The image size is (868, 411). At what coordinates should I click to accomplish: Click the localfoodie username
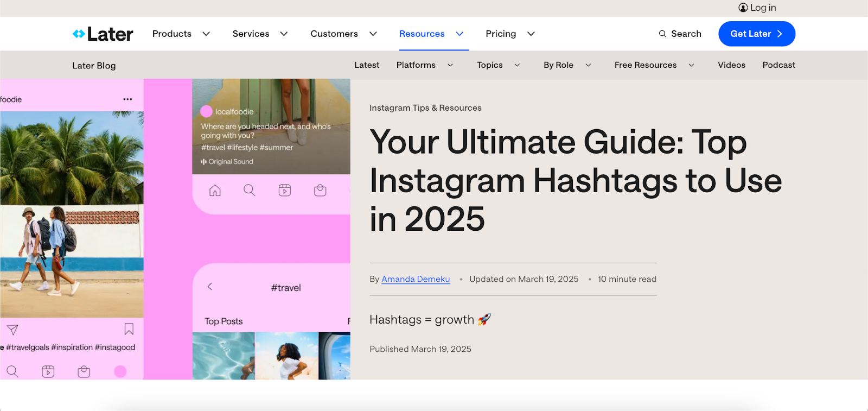234,112
